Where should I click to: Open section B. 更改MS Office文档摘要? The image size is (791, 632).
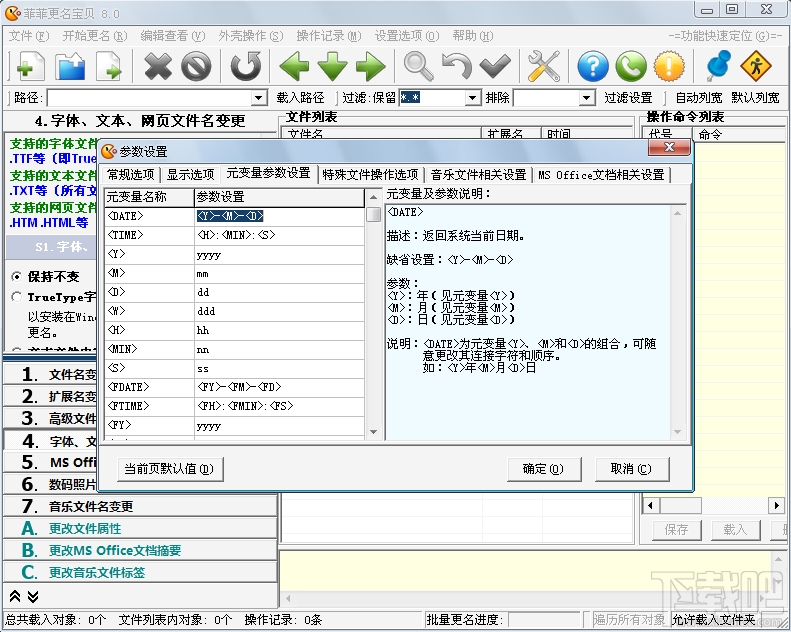[140, 550]
